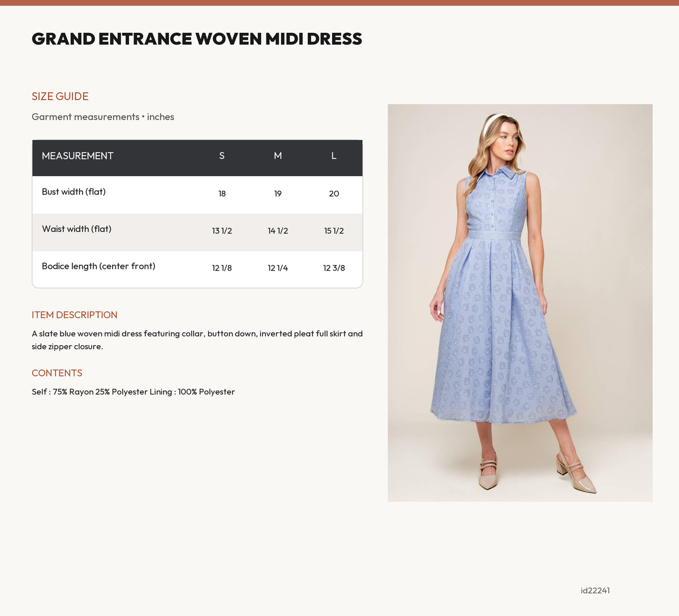679x616 pixels.
Task: Click the 'Bodice length (center front)' label
Action: tap(98, 266)
